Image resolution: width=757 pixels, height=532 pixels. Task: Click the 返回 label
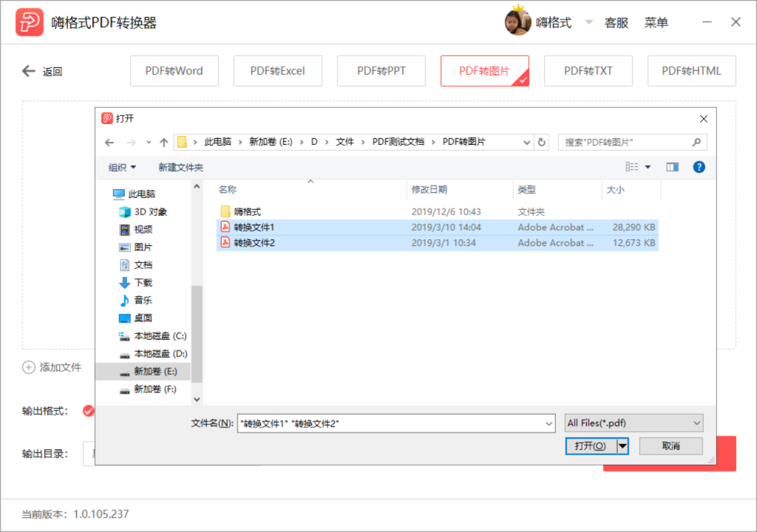52,72
